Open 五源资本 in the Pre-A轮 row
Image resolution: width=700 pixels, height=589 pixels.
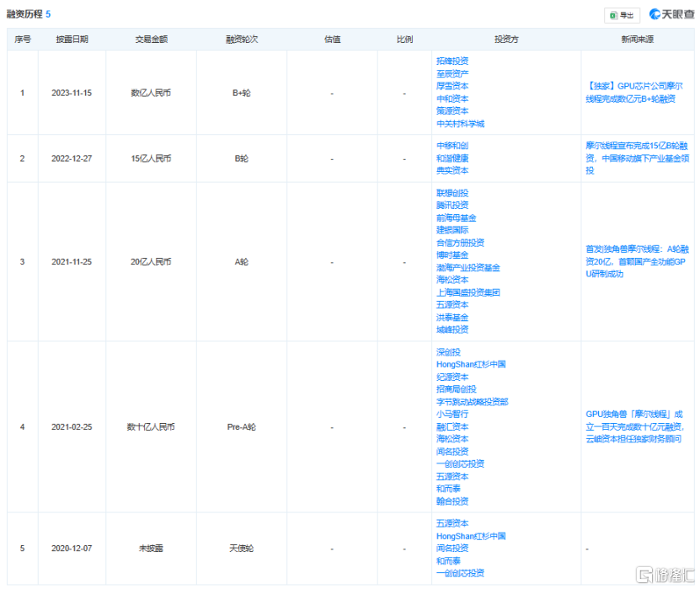tap(452, 476)
